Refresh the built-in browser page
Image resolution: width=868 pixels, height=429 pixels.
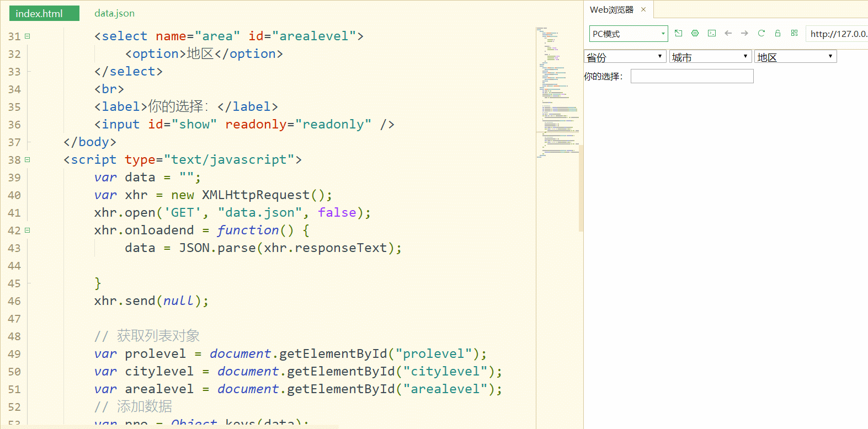pos(761,33)
